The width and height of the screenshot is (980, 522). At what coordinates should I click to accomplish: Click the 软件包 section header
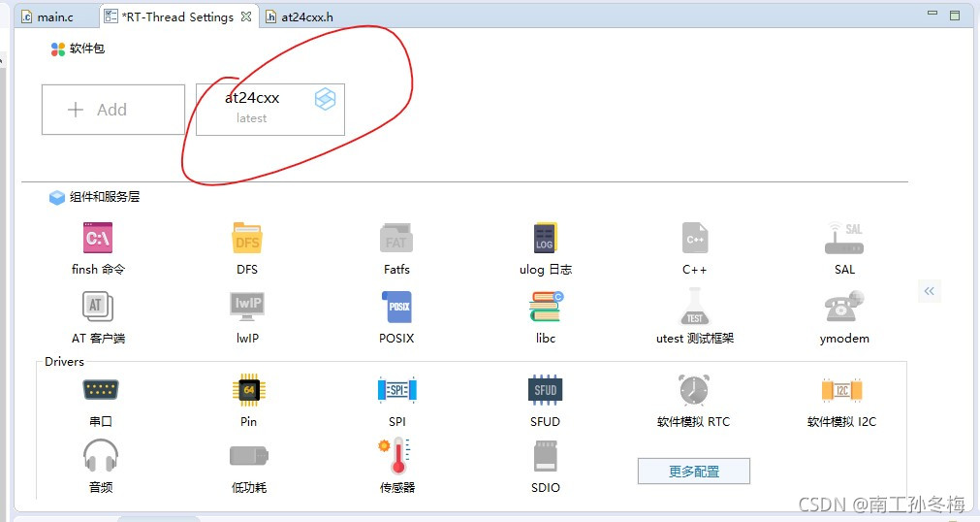point(87,49)
